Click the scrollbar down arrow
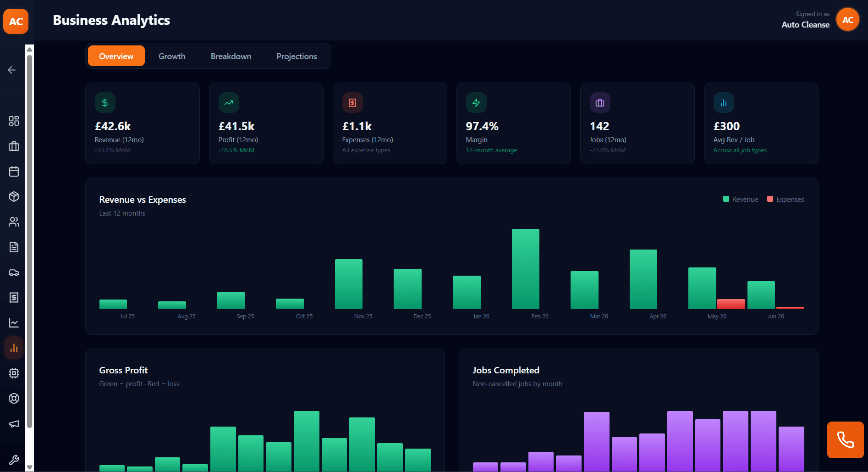The width and height of the screenshot is (868, 472). tap(29, 467)
